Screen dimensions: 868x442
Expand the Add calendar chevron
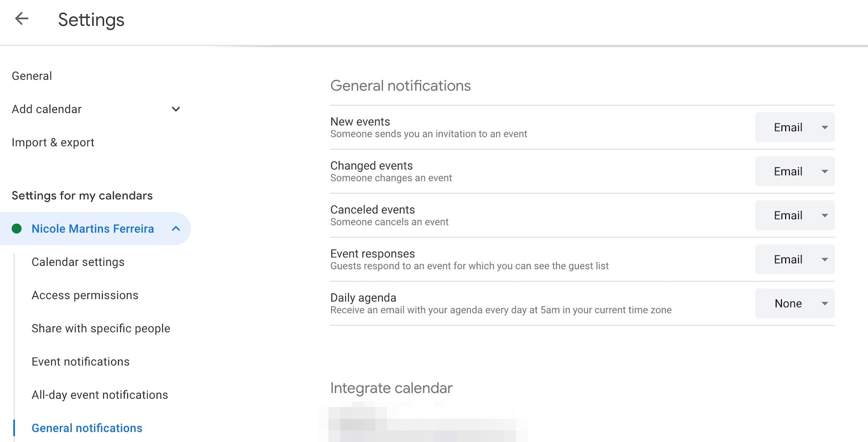(x=176, y=109)
